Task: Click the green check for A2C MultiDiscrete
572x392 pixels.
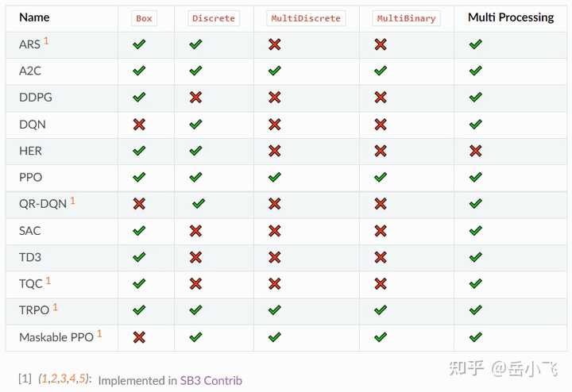Action: pos(275,71)
